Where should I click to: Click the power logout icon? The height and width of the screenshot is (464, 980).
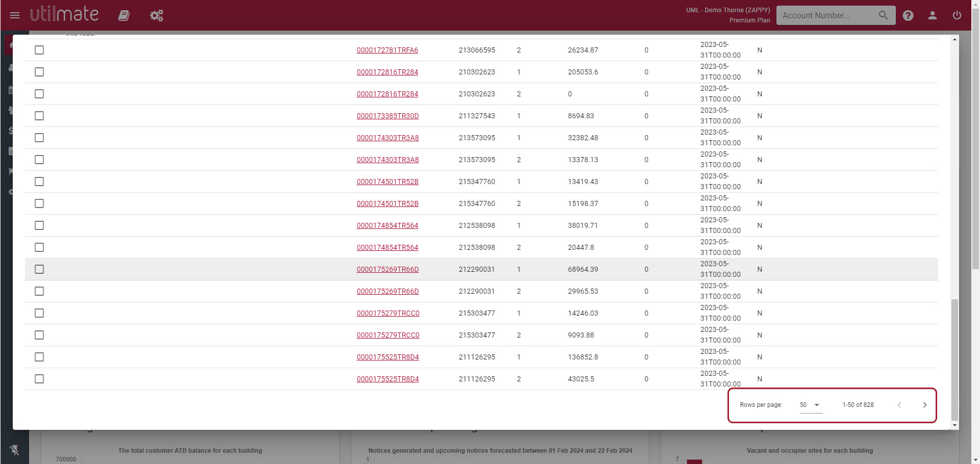pyautogui.click(x=957, y=15)
